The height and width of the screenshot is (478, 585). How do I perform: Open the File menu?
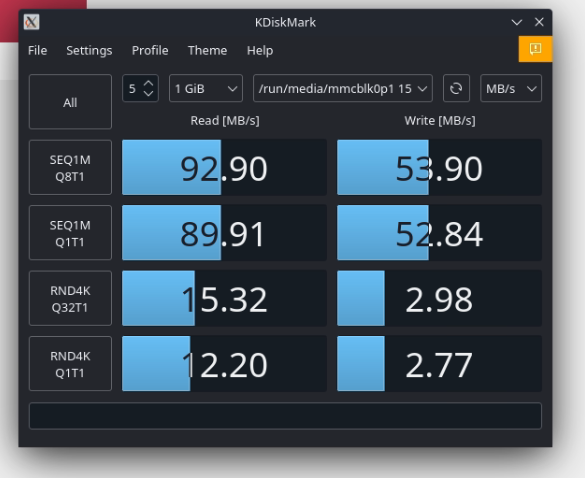pyautogui.click(x=37, y=50)
